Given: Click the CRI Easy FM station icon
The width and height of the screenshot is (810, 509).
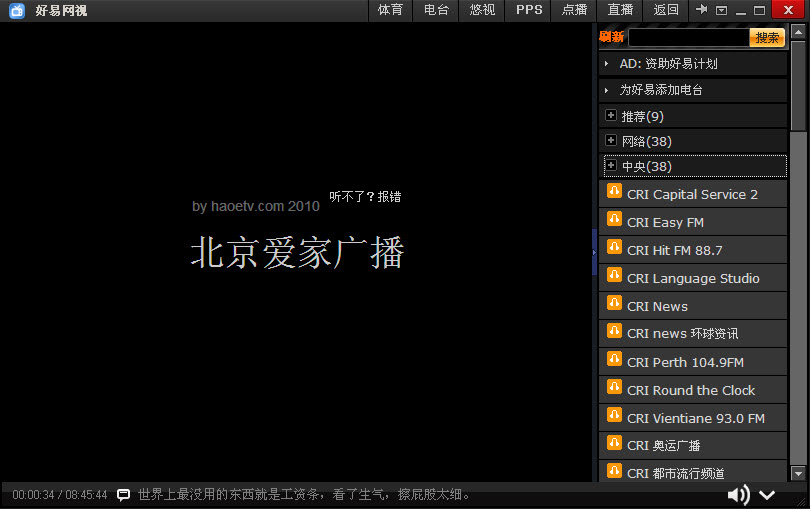Looking at the screenshot, I should [614, 219].
